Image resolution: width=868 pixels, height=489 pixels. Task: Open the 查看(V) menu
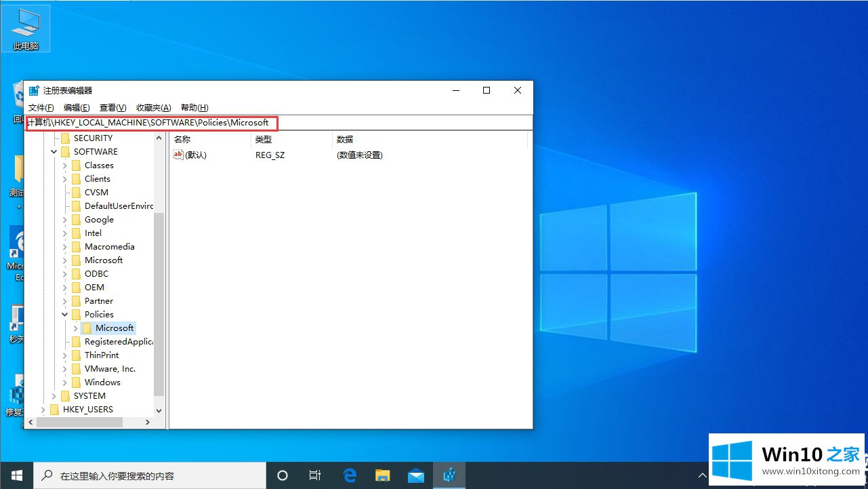pos(112,108)
